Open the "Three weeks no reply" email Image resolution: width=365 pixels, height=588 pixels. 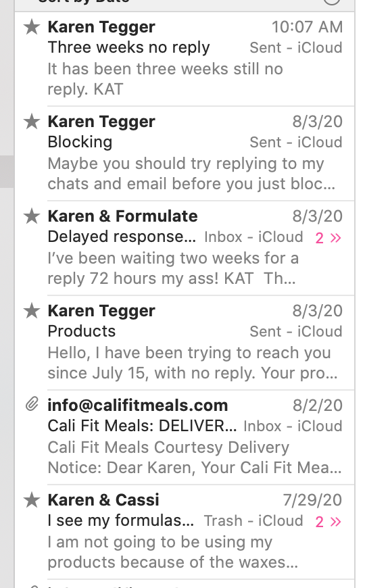coord(185,58)
